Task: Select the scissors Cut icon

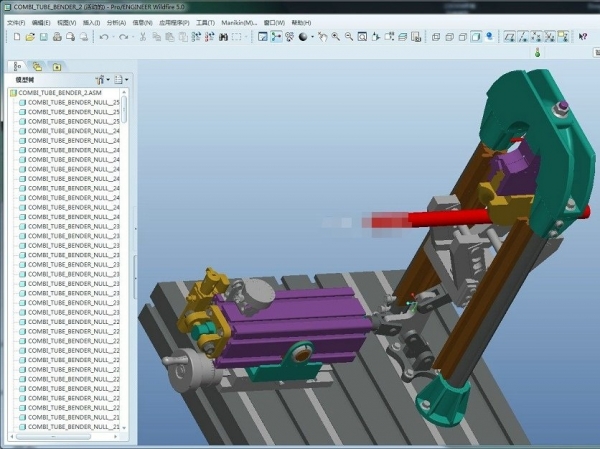Action: coord(143,37)
